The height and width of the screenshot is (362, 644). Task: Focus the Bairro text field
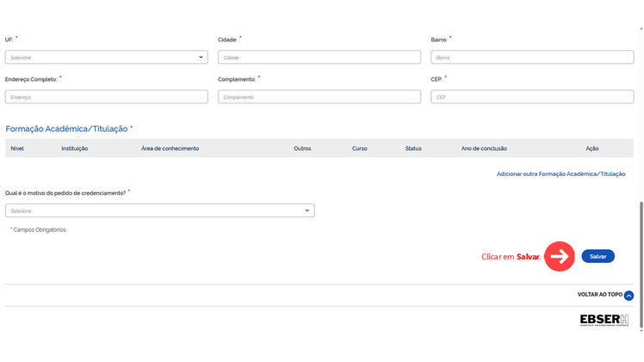tap(532, 57)
